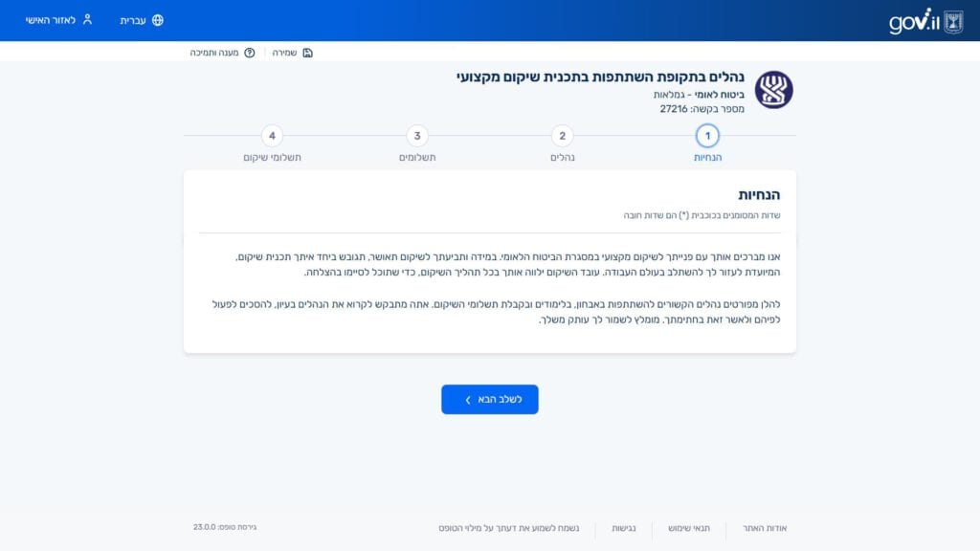
Task: Open מענה ותמיכה support and help
Action: pos(214,53)
